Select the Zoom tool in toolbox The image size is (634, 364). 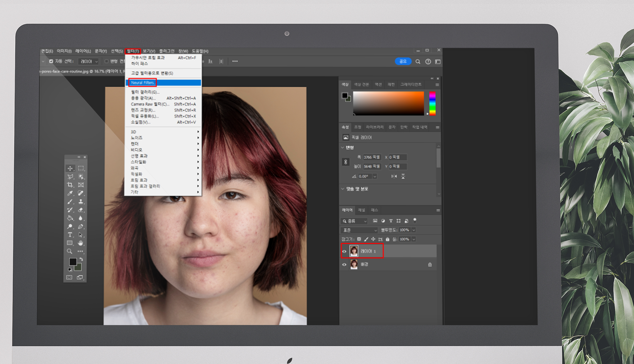click(x=70, y=251)
